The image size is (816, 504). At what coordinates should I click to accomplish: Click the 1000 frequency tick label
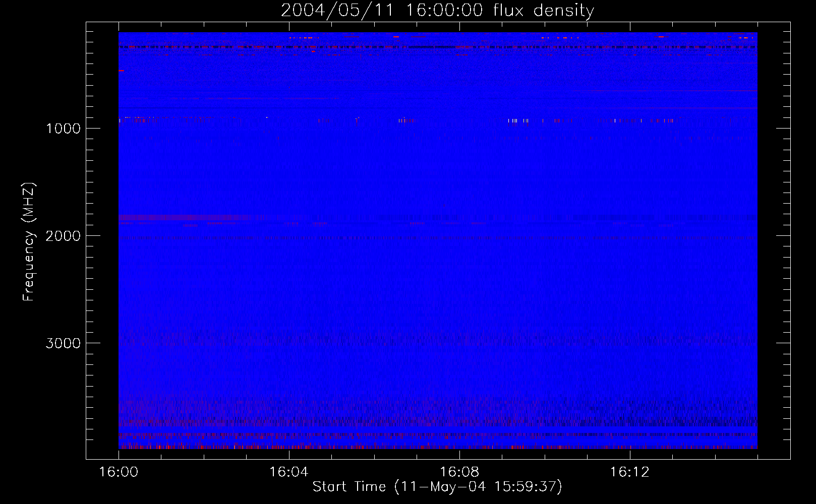(x=63, y=129)
